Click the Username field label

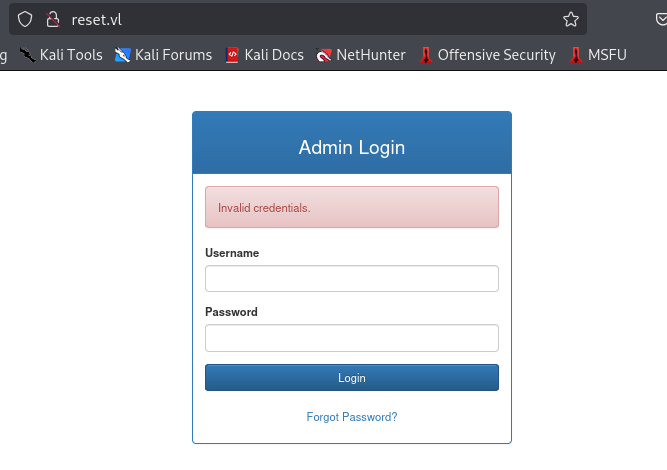[232, 254]
